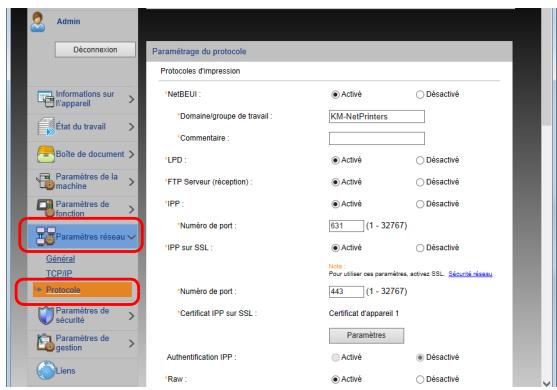Click the vertical scrollbar thumb
The image size is (557, 390).
[x=548, y=67]
